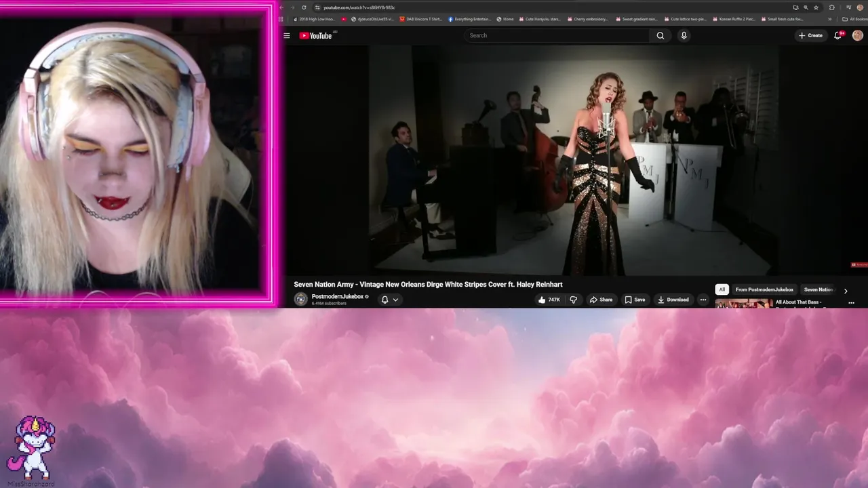Click the video title Seven Nation Army
This screenshot has width=868, height=488.
428,285
